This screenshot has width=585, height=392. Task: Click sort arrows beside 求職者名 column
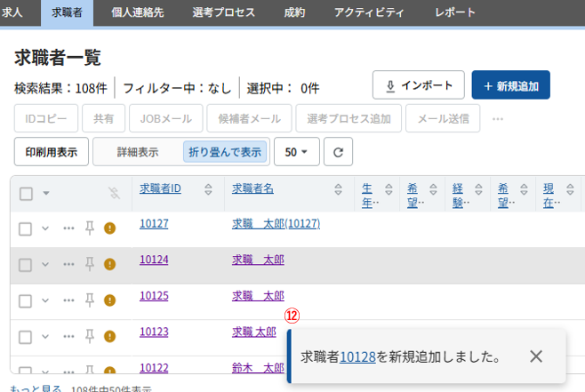point(338,189)
